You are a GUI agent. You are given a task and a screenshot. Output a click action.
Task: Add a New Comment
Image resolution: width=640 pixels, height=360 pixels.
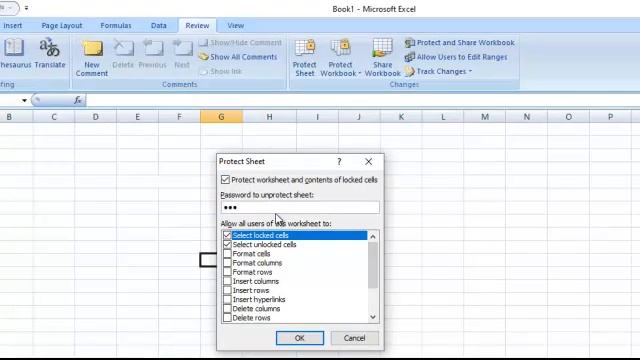[x=92, y=58]
